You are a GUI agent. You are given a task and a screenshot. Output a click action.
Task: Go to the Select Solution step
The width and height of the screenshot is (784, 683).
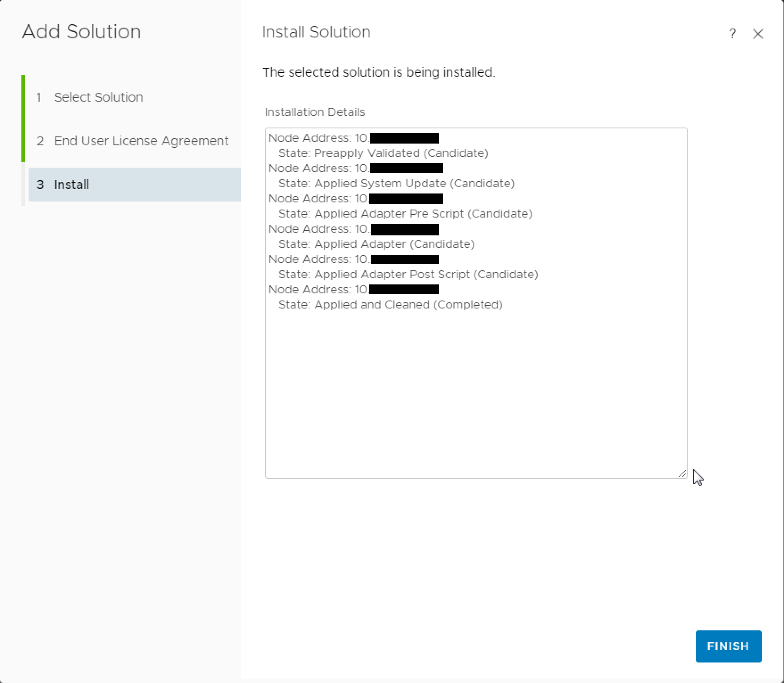tap(98, 97)
